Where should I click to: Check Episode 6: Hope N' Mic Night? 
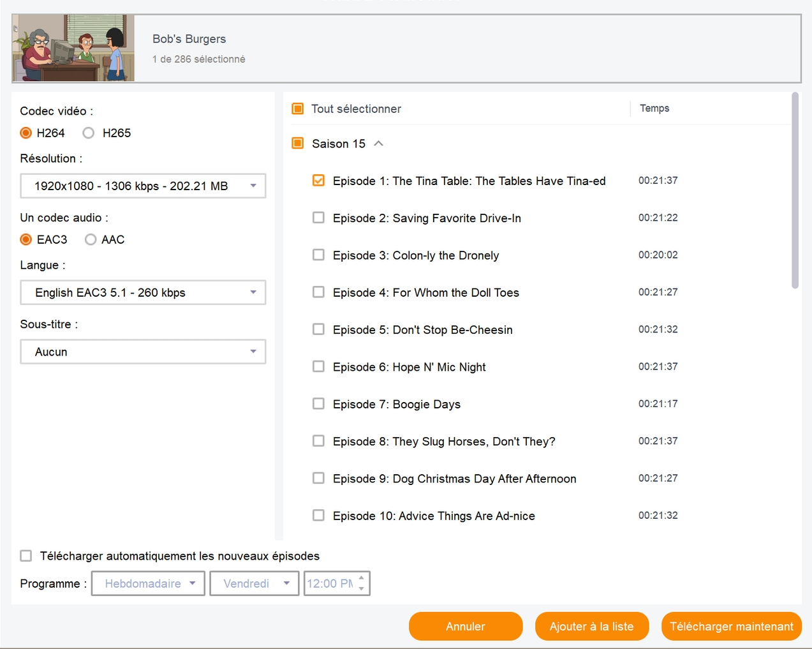pyautogui.click(x=318, y=366)
